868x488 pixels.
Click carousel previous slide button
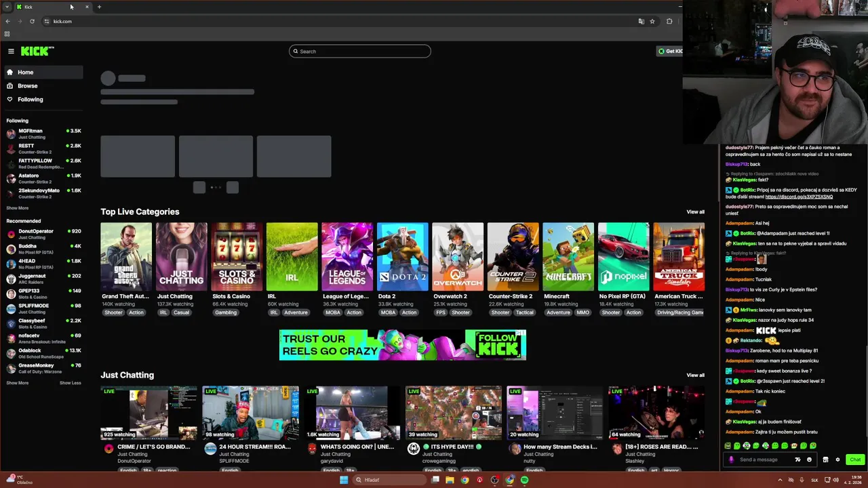pyautogui.click(x=199, y=188)
